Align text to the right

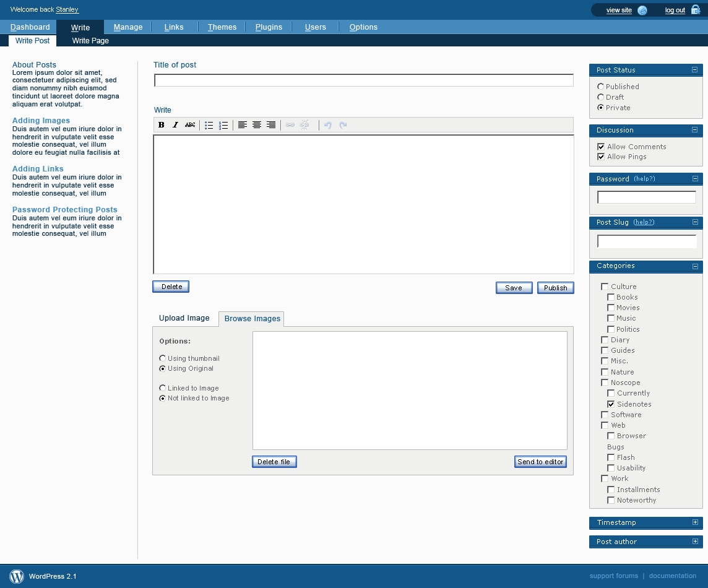[271, 125]
